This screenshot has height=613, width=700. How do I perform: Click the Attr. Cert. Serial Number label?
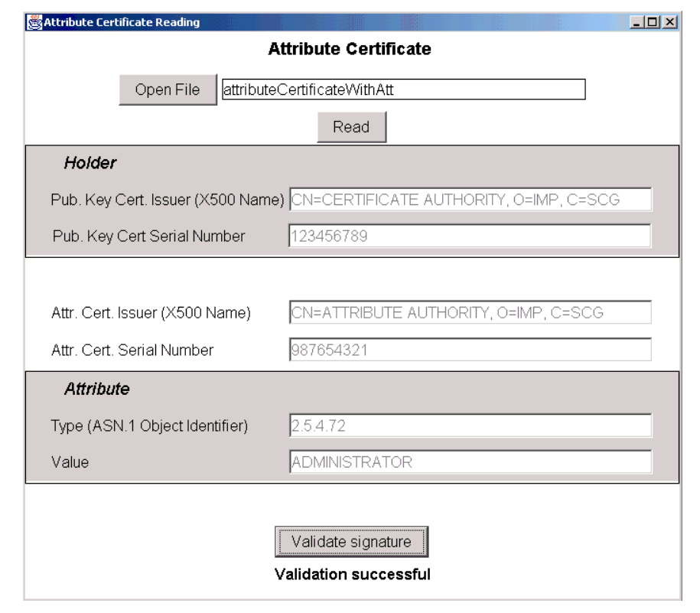[132, 351]
